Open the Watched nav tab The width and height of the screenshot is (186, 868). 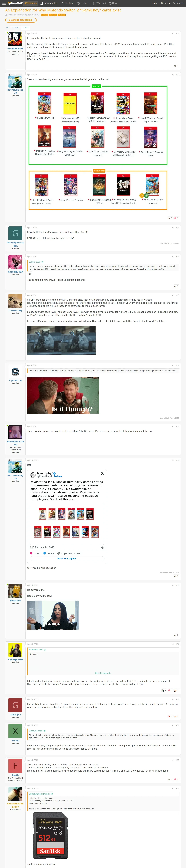(x=100, y=3)
